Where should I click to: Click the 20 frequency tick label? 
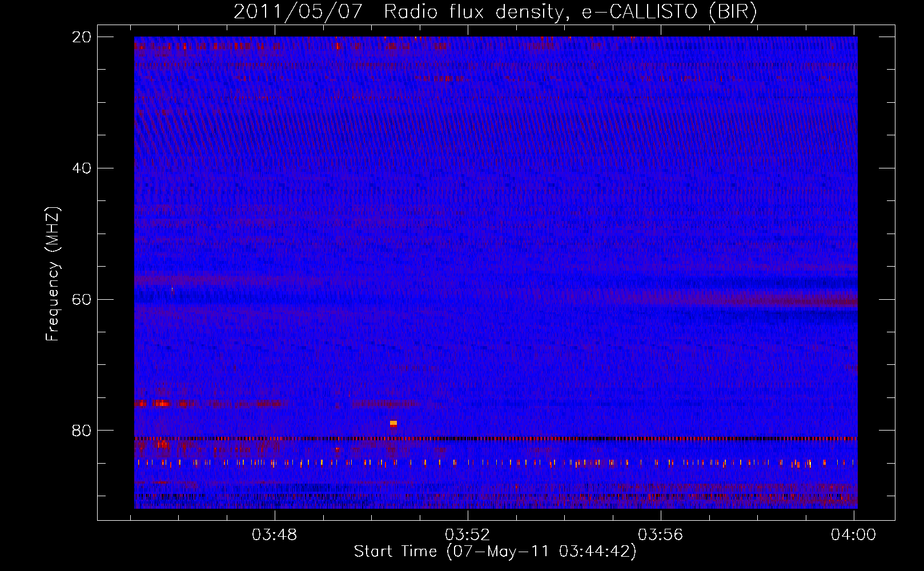click(82, 37)
